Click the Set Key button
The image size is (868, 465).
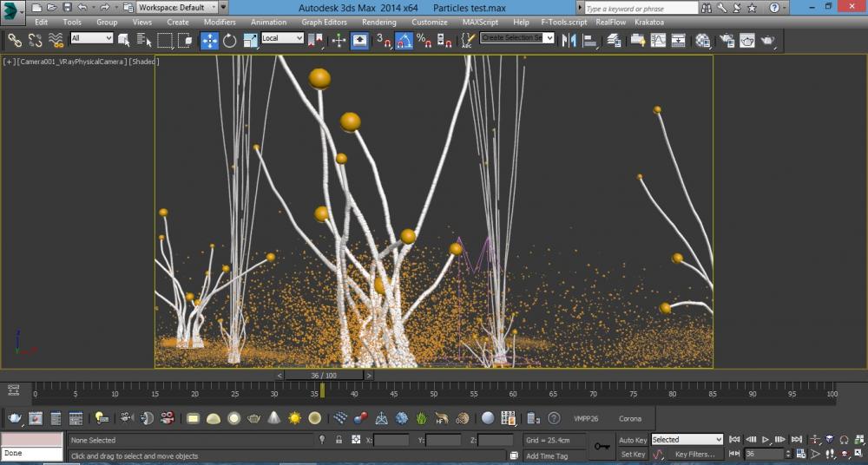point(632,454)
